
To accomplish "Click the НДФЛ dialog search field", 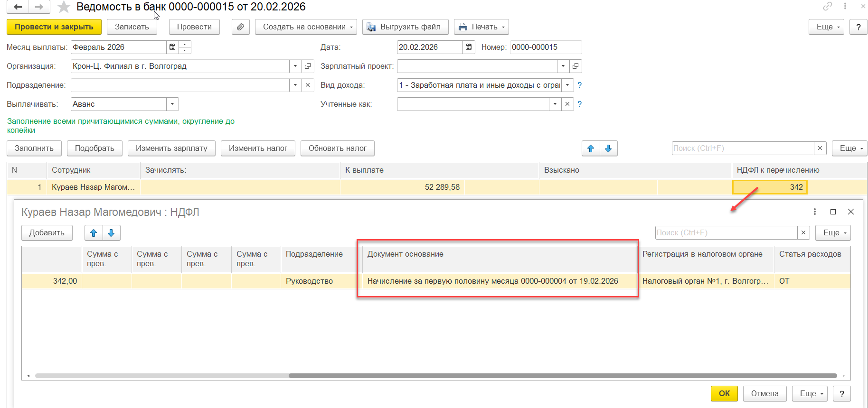I will coord(726,233).
